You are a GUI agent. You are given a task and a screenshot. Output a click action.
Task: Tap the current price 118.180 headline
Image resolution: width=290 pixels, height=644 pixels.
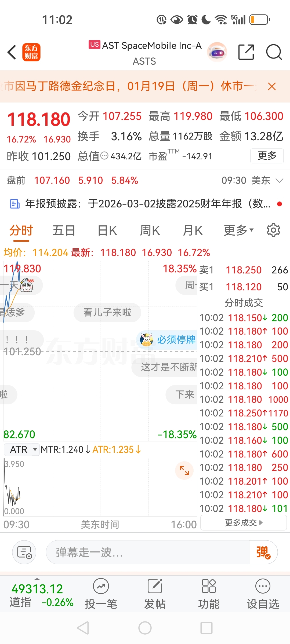39,120
